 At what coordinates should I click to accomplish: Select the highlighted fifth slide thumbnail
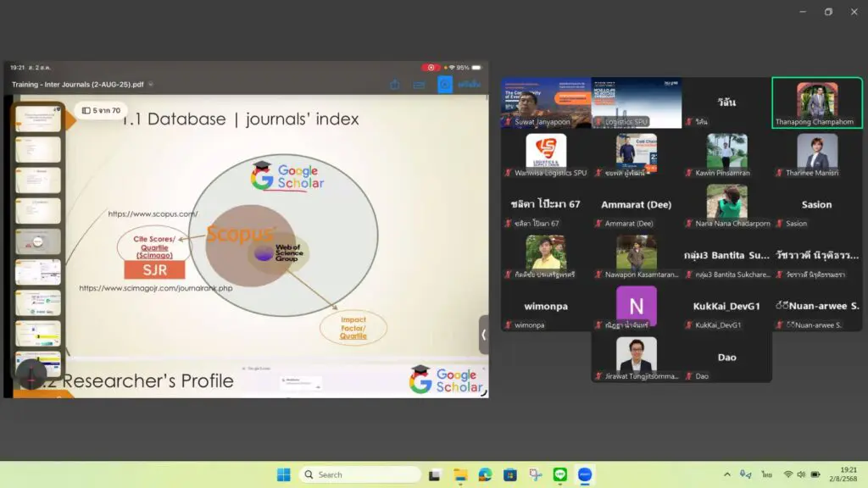[x=37, y=241]
